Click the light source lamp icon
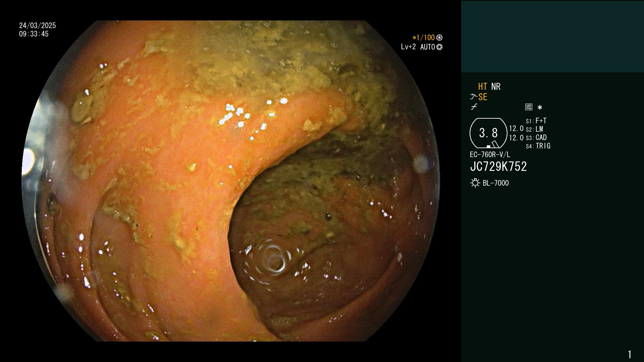 coord(475,183)
